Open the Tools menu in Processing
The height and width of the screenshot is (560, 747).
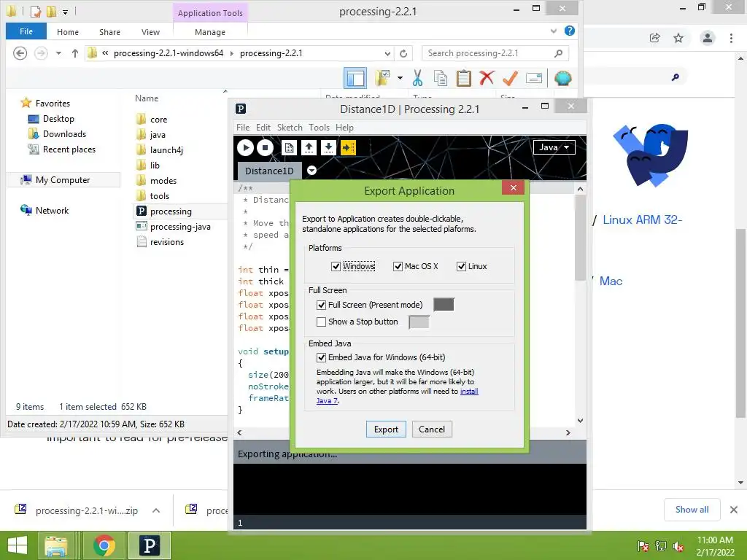pos(319,128)
